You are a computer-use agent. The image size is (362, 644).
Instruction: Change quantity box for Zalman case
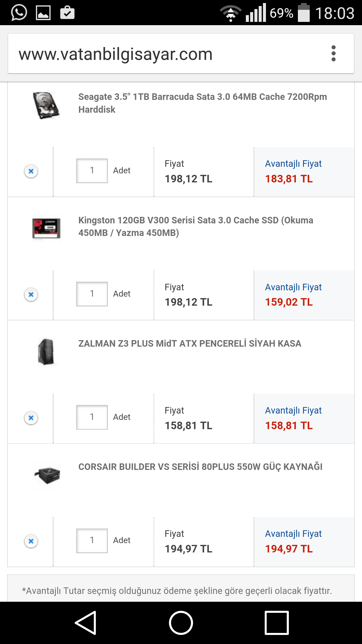pyautogui.click(x=92, y=417)
